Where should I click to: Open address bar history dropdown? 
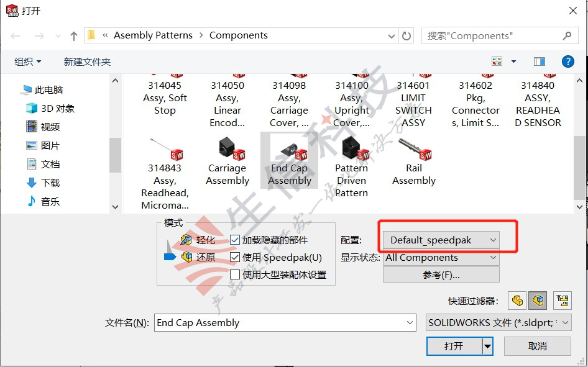point(391,36)
